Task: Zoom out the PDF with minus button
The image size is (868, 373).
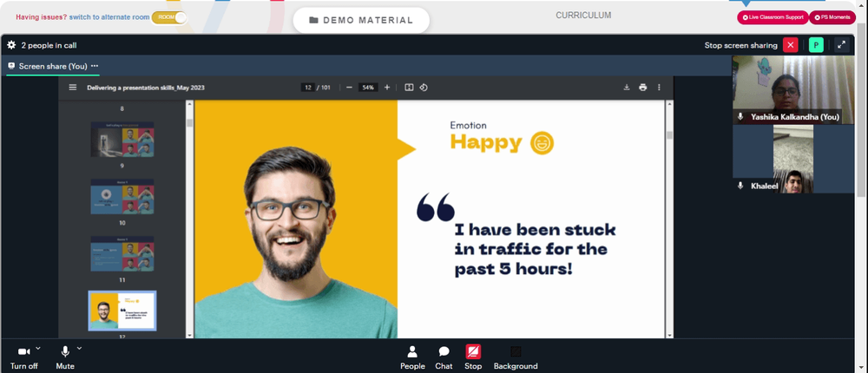Action: [349, 88]
